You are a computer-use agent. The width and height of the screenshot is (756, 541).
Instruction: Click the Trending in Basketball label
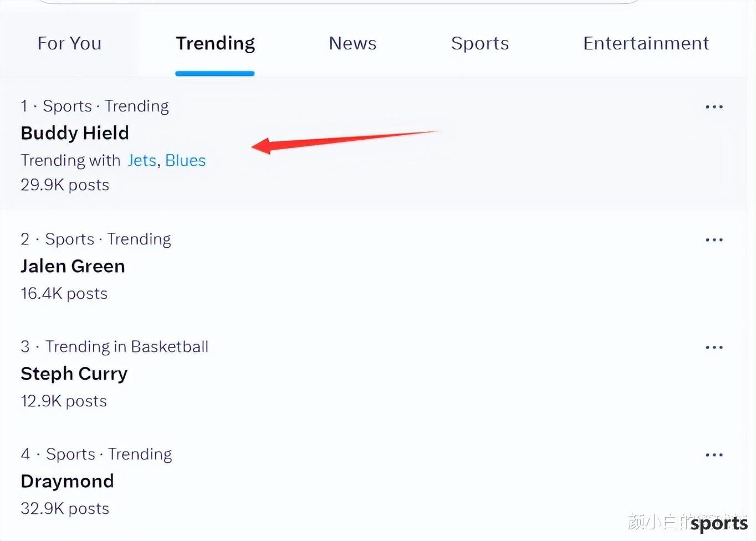[127, 347]
